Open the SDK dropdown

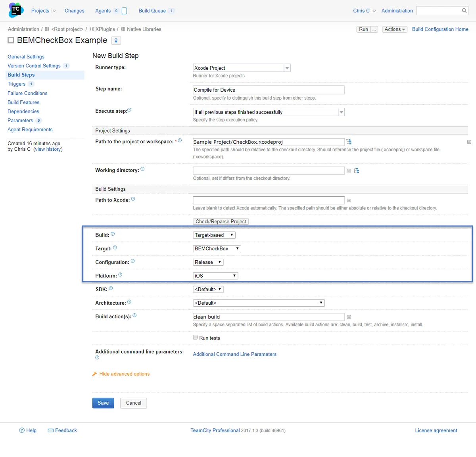pyautogui.click(x=208, y=290)
